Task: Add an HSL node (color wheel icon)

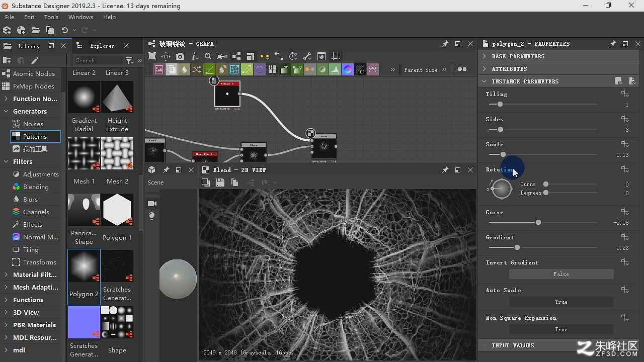Action: tap(348, 69)
